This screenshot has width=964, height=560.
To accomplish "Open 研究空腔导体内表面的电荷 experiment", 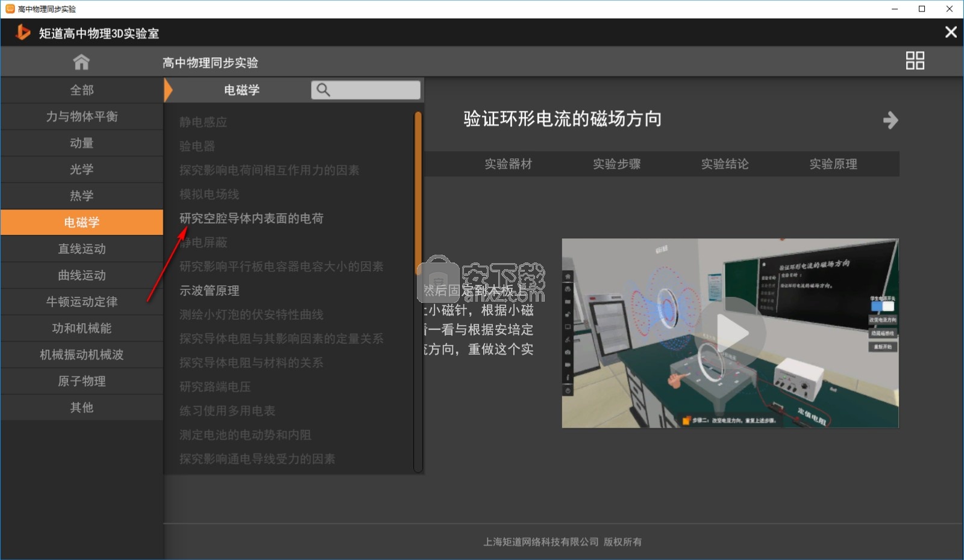I will click(x=251, y=218).
